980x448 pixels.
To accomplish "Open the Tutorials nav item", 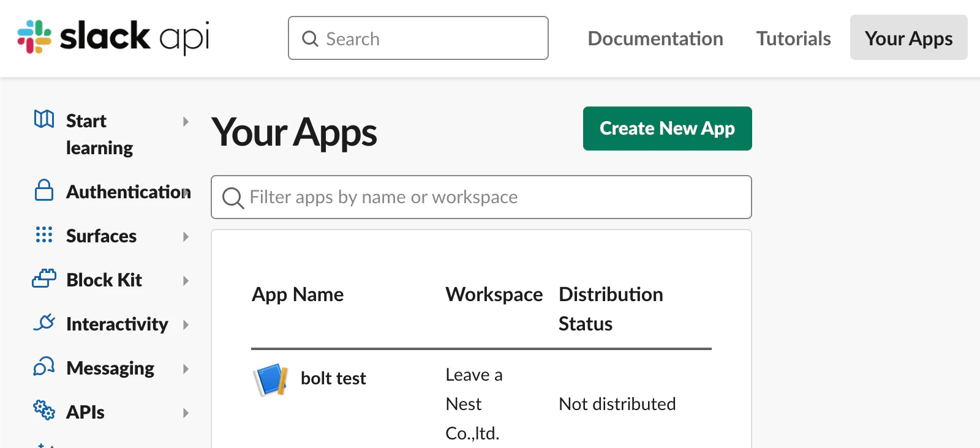I will (793, 39).
